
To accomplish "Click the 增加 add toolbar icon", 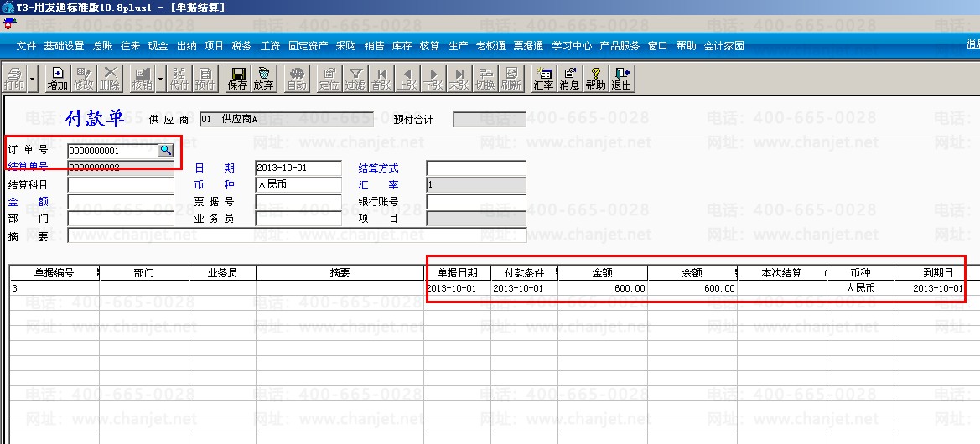I will click(x=58, y=79).
